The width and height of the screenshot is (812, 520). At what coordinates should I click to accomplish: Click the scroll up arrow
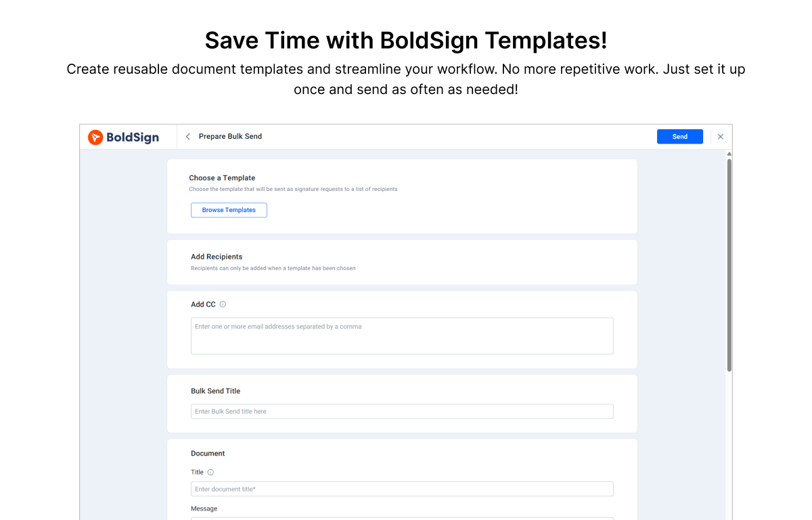729,154
